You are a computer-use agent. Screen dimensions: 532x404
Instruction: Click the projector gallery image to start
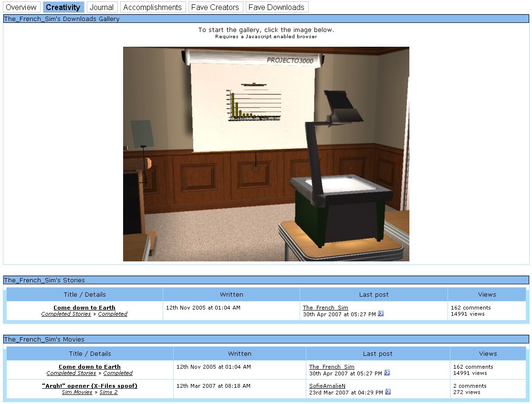pos(266,154)
